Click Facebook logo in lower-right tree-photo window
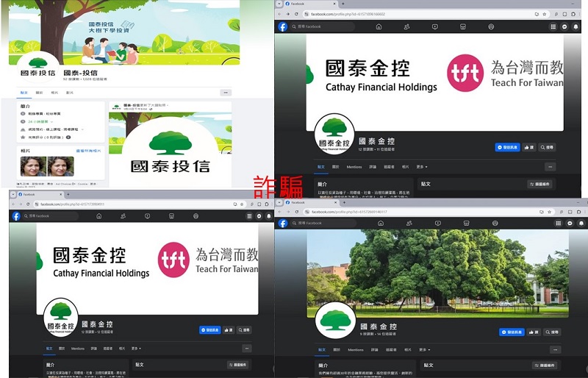This screenshot has height=378, width=588. point(283,224)
